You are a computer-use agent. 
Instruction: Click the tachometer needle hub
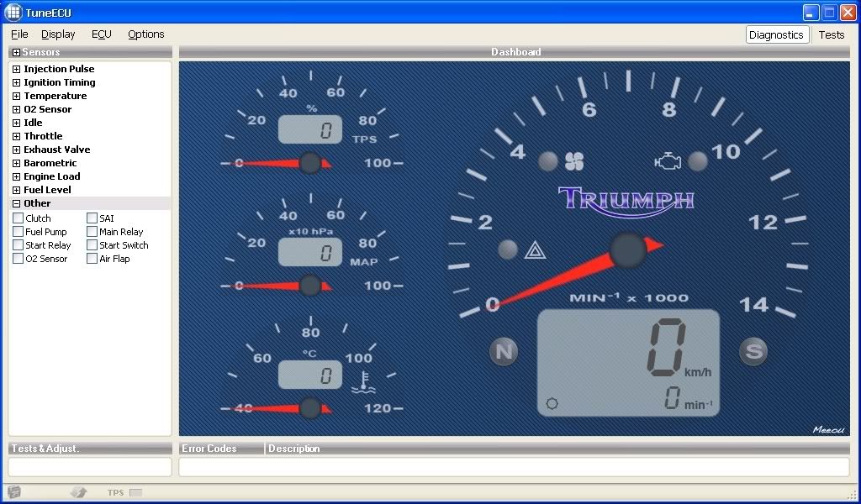[x=628, y=250]
